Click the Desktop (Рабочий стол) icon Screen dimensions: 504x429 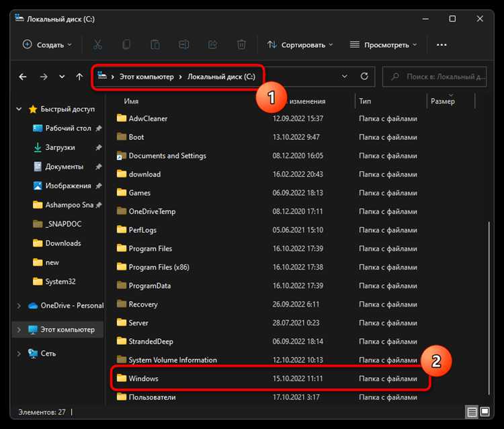(38, 128)
